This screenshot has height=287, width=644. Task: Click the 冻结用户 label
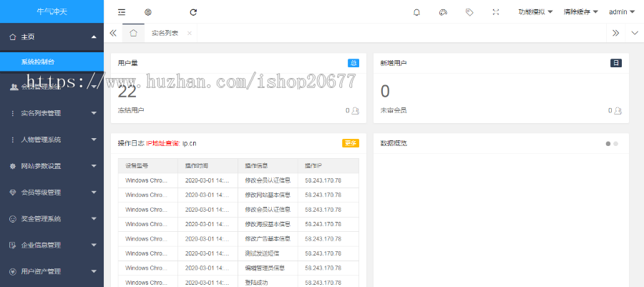(x=131, y=110)
